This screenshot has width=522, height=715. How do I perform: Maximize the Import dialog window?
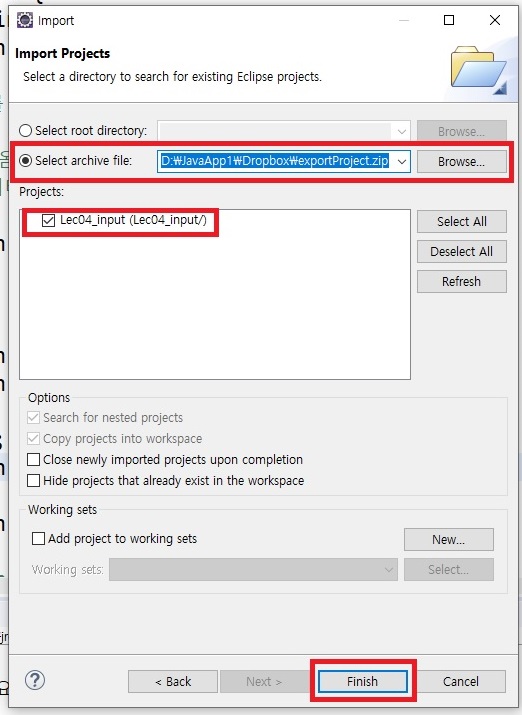tap(449, 20)
